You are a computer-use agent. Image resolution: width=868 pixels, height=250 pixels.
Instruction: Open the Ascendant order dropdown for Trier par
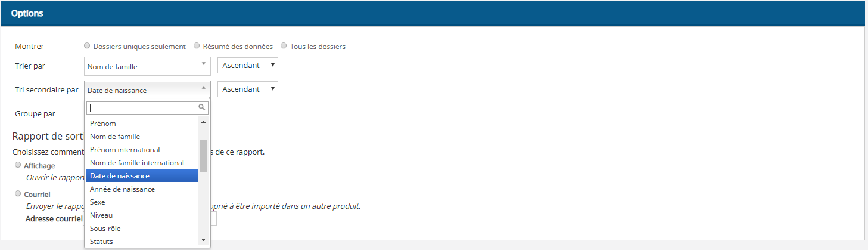[248, 66]
